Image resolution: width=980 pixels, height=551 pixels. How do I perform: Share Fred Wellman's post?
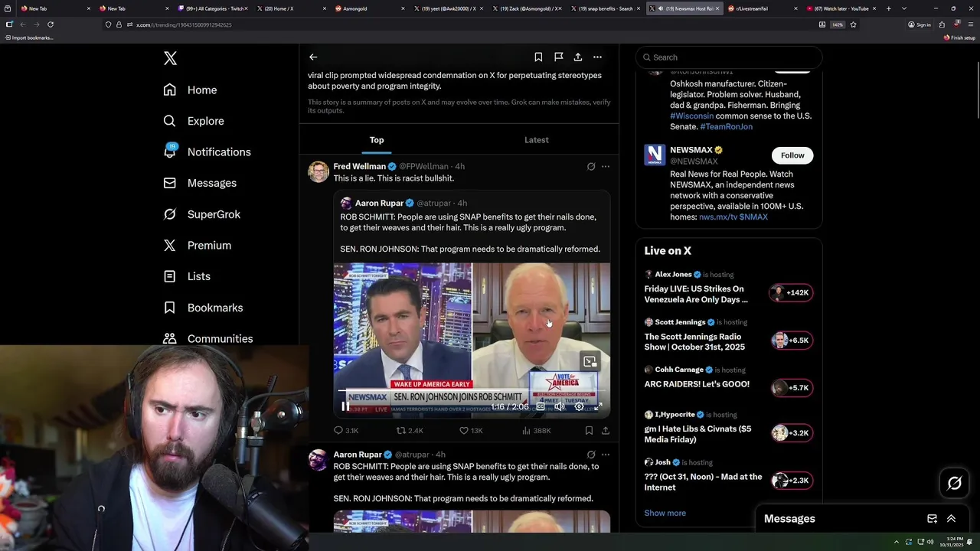[x=606, y=431]
